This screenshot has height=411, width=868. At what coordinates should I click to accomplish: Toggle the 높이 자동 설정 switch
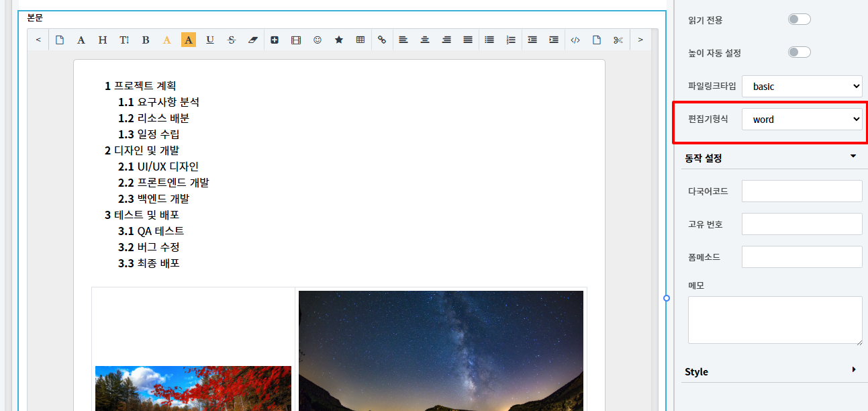tap(800, 52)
